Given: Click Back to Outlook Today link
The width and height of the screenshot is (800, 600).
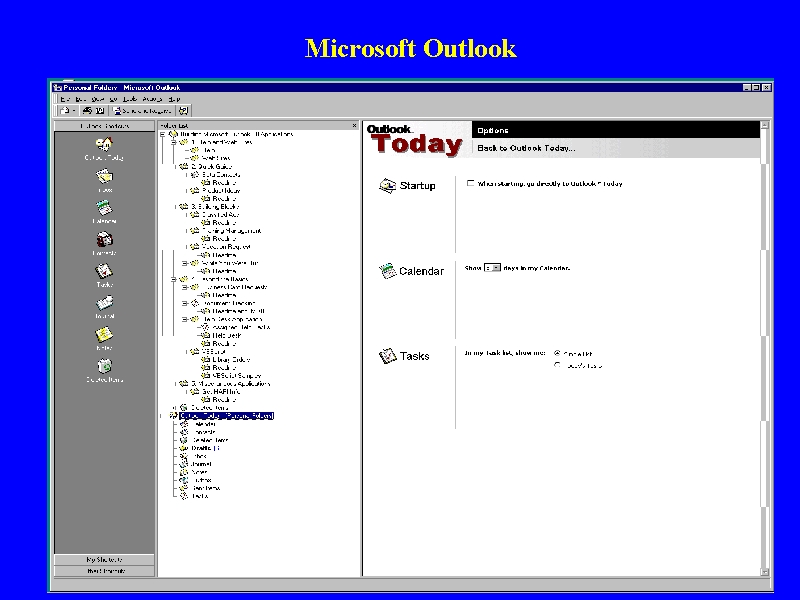Looking at the screenshot, I should 526,148.
